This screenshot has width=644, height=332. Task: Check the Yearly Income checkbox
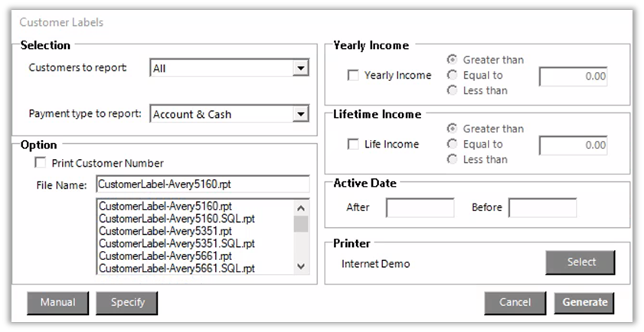click(354, 76)
